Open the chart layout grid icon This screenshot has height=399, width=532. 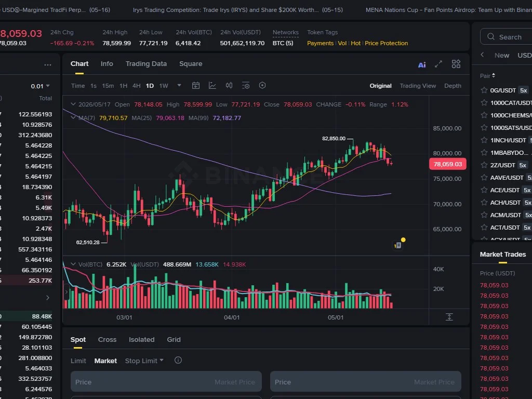(456, 64)
